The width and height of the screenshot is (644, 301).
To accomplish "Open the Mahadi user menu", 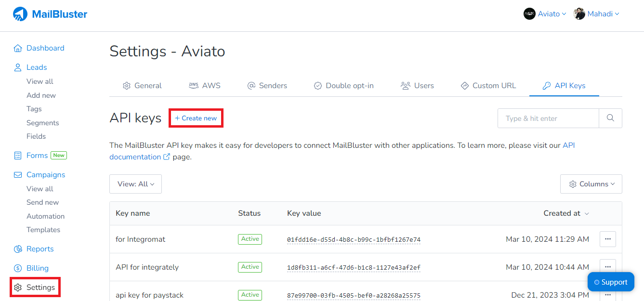I will click(x=596, y=14).
